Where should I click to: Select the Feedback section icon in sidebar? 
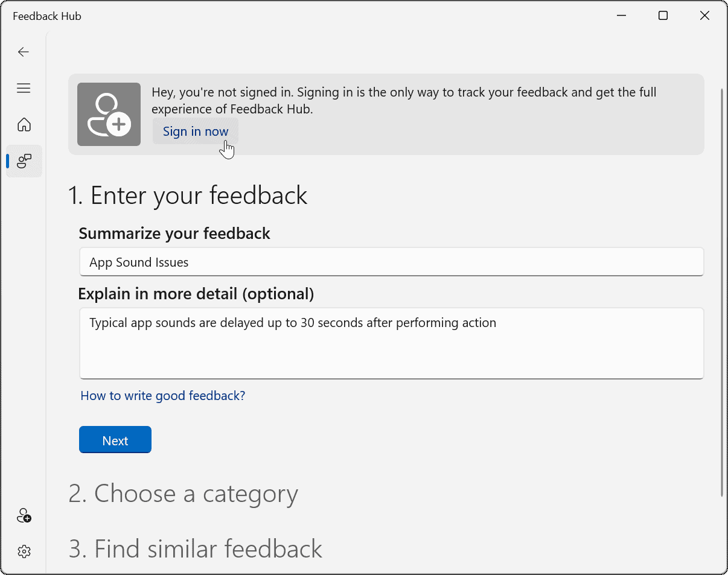point(24,161)
